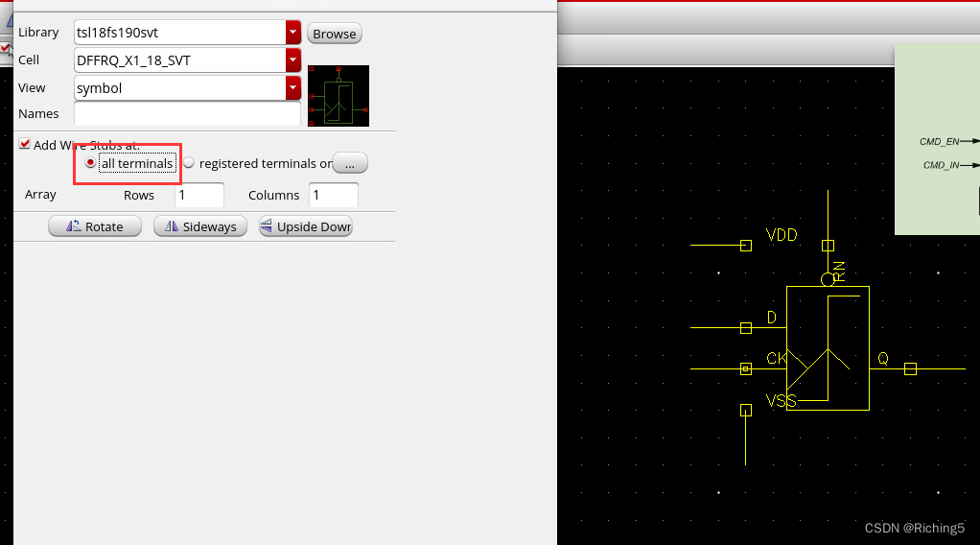Click the Array Rows input field
The image size is (980, 545).
199,195
